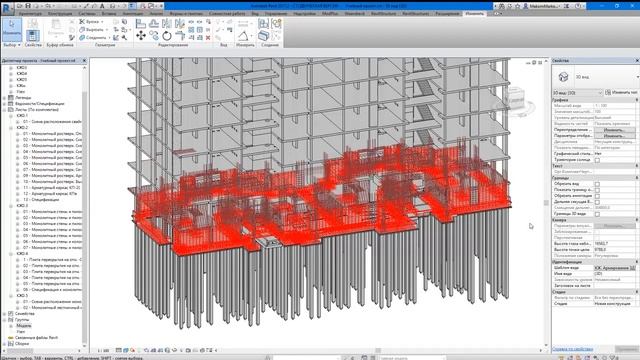Click the Open icon in quick access toolbar
The image size is (640, 360).
20,6
